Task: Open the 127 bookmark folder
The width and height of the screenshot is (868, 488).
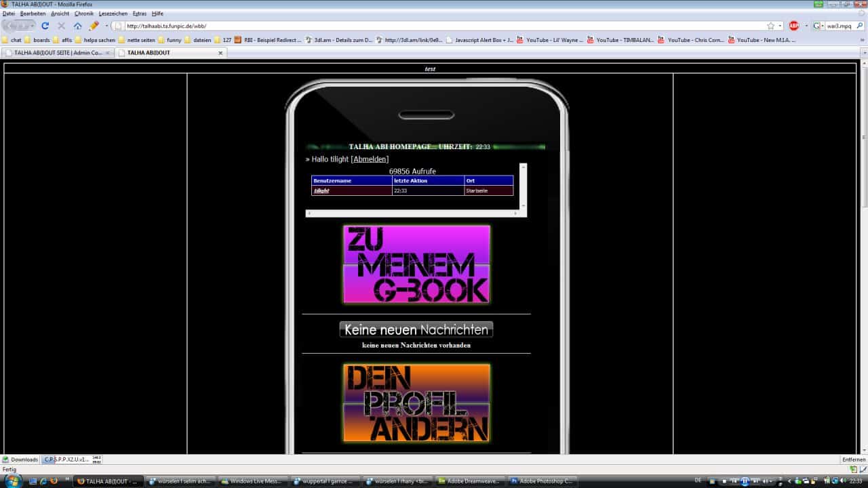Action: point(223,40)
